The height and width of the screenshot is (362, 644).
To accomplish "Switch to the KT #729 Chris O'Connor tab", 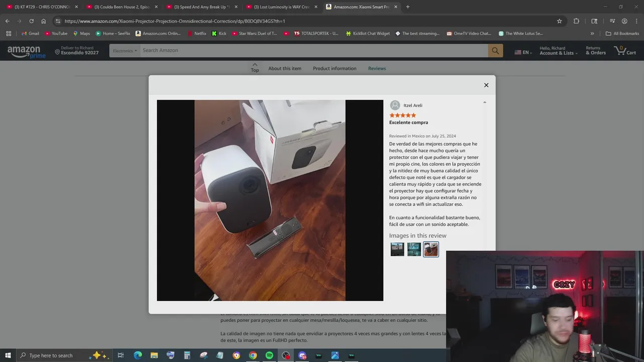I will pyautogui.click(x=41, y=7).
